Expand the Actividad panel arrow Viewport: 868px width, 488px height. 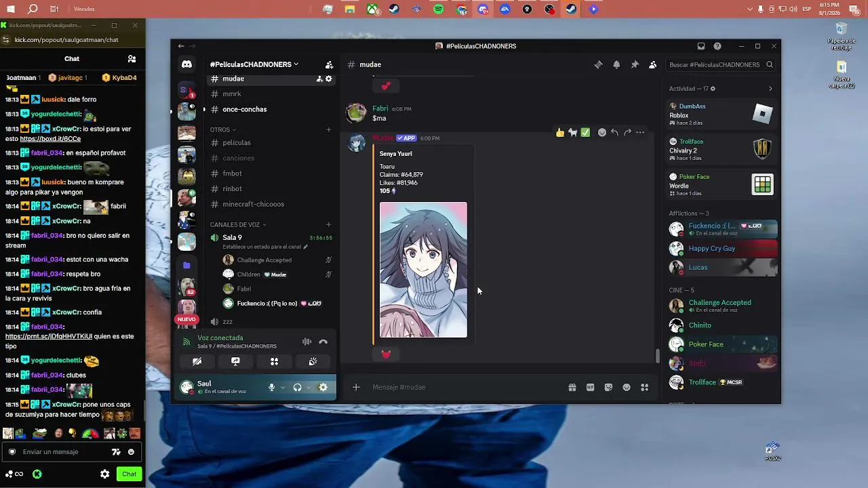coord(770,89)
